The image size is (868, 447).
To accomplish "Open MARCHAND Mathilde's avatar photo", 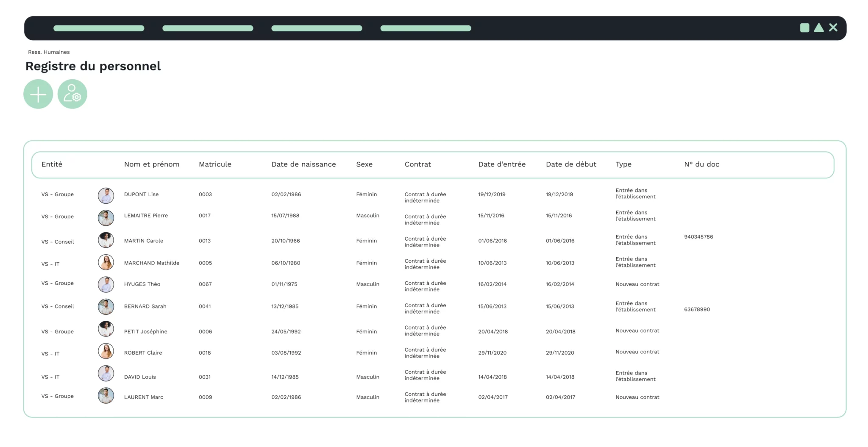I will click(x=106, y=262).
